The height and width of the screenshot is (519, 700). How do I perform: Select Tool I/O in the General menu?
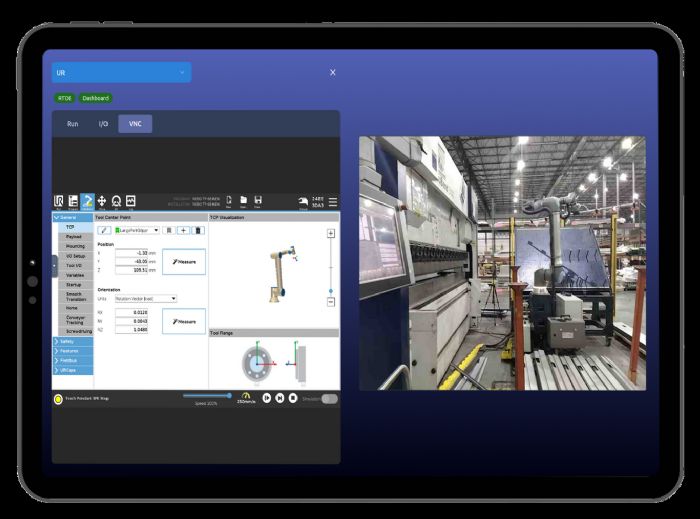tap(75, 266)
